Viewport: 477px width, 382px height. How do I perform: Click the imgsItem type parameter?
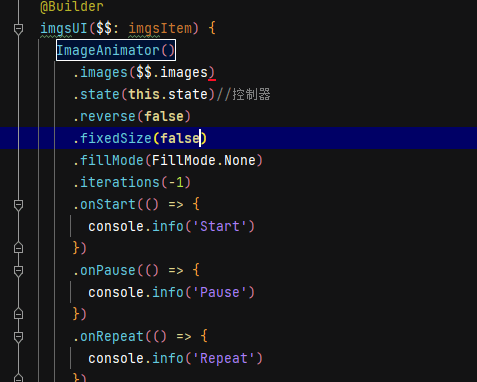tap(160, 28)
